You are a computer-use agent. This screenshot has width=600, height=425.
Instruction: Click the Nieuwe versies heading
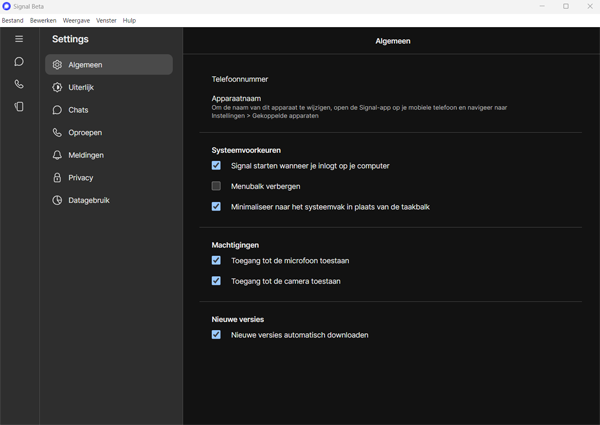238,319
